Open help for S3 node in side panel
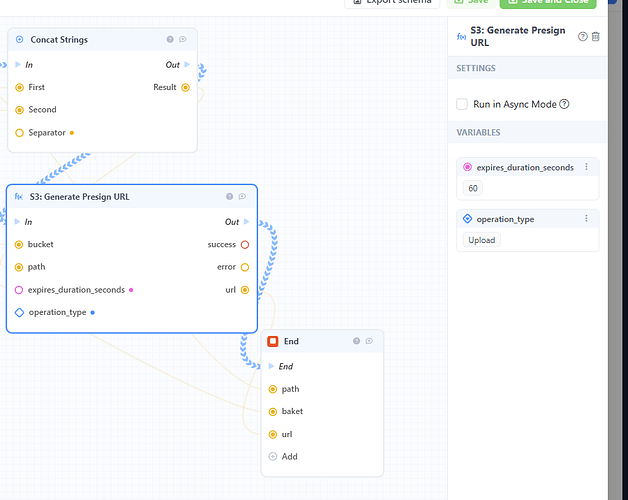628x500 pixels. [x=583, y=36]
